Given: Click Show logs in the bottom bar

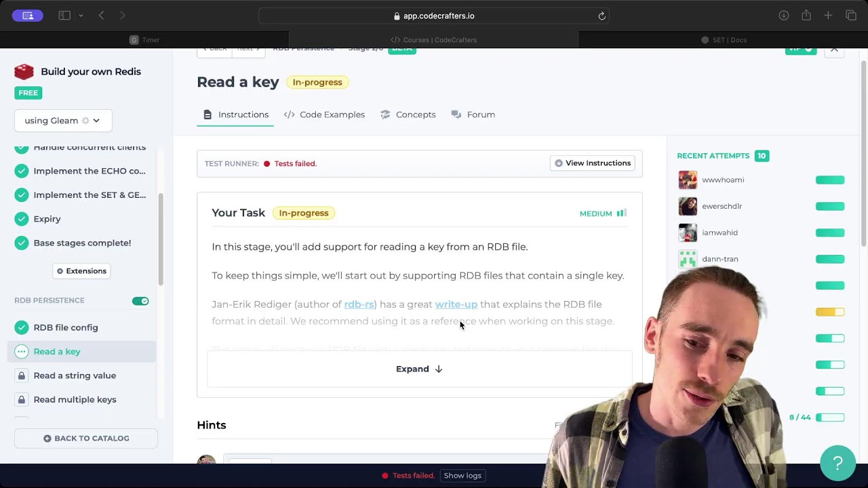Looking at the screenshot, I should [462, 476].
